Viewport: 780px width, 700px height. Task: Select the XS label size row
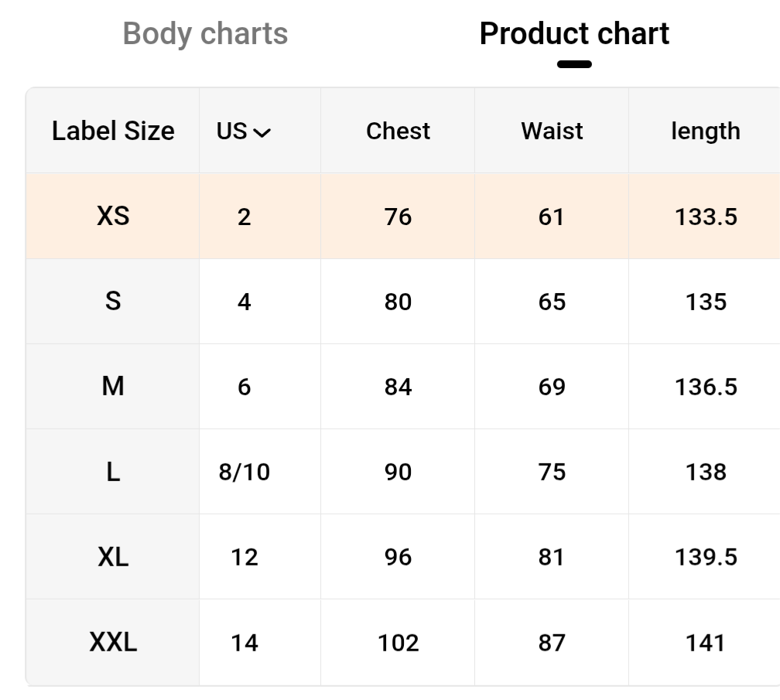coord(113,217)
